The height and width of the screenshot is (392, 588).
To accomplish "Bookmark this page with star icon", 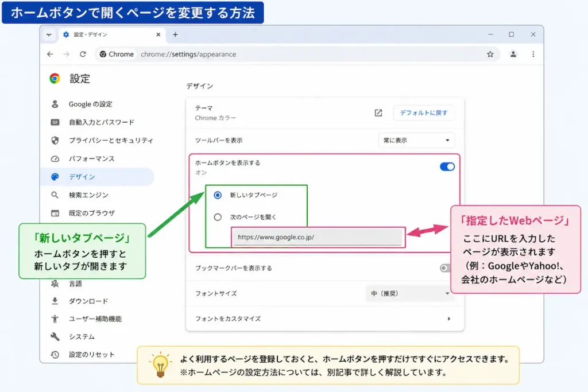I will 490,55.
